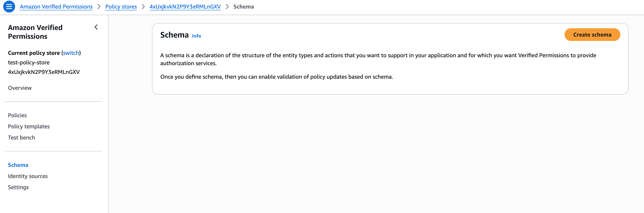Screen dimensions: 644x213
Task: Click the first breadcrumb separator chevron
Action: [99, 7]
